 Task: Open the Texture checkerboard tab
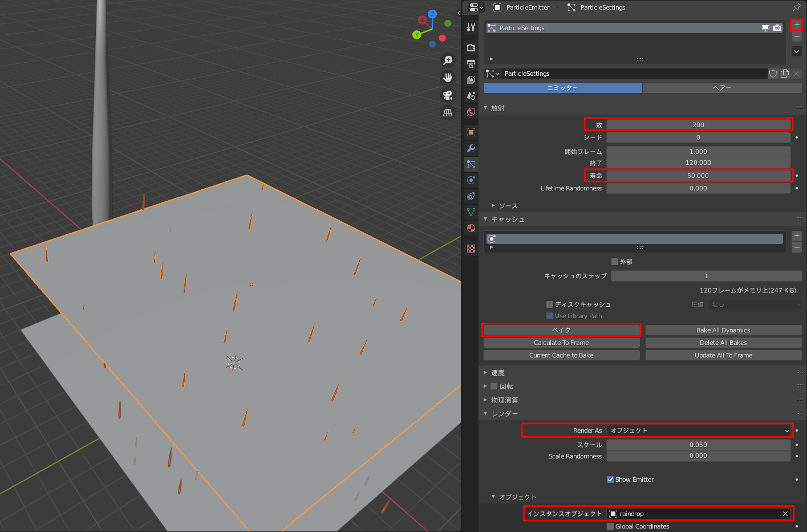pos(471,249)
